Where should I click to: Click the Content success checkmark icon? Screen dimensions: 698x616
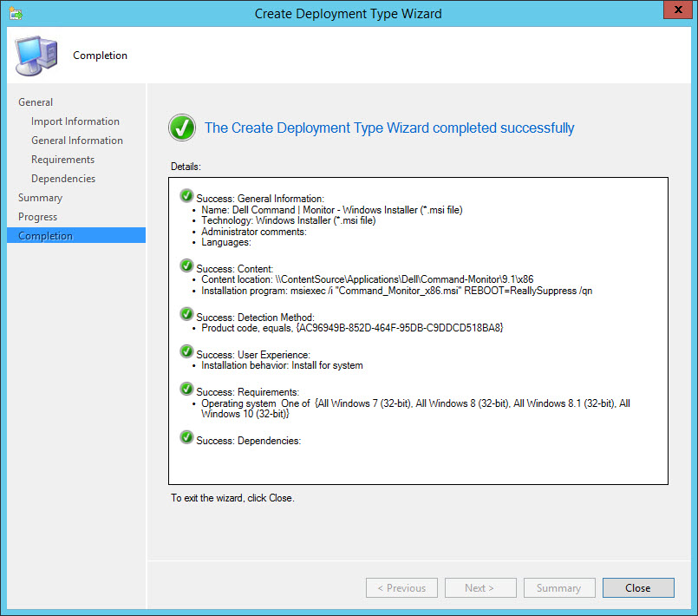186,266
